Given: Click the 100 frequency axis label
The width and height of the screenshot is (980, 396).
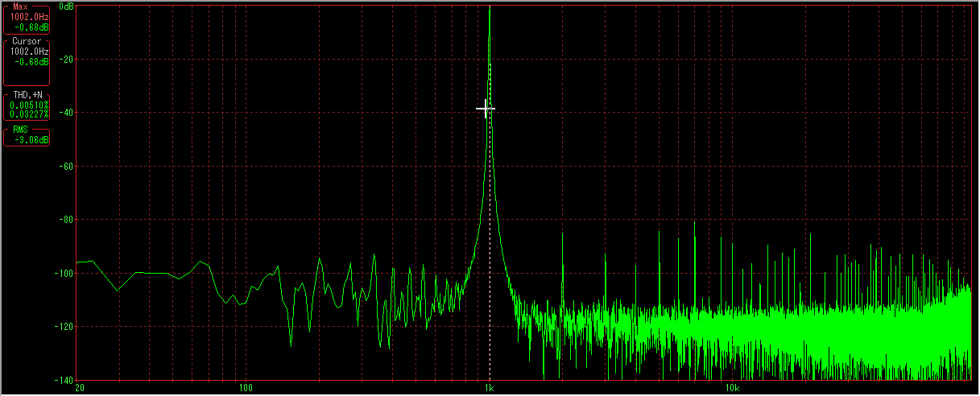Looking at the screenshot, I should (246, 388).
